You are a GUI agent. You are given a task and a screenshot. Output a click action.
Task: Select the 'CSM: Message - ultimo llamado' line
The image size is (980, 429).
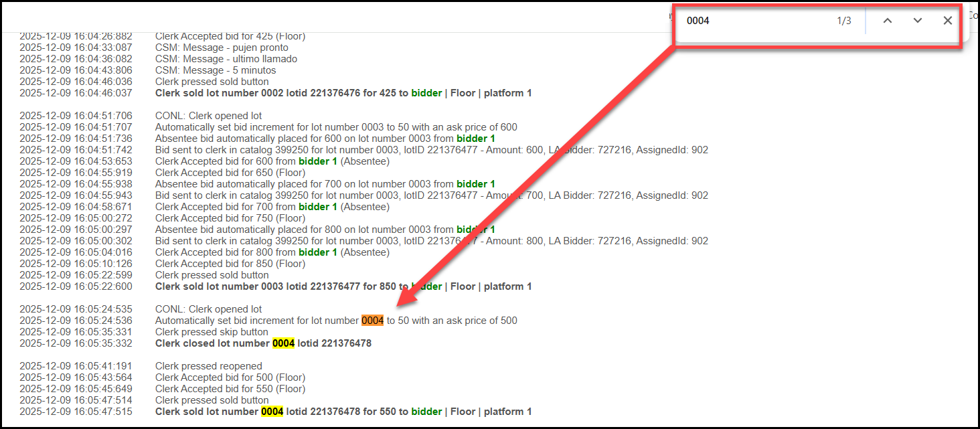coord(226,59)
